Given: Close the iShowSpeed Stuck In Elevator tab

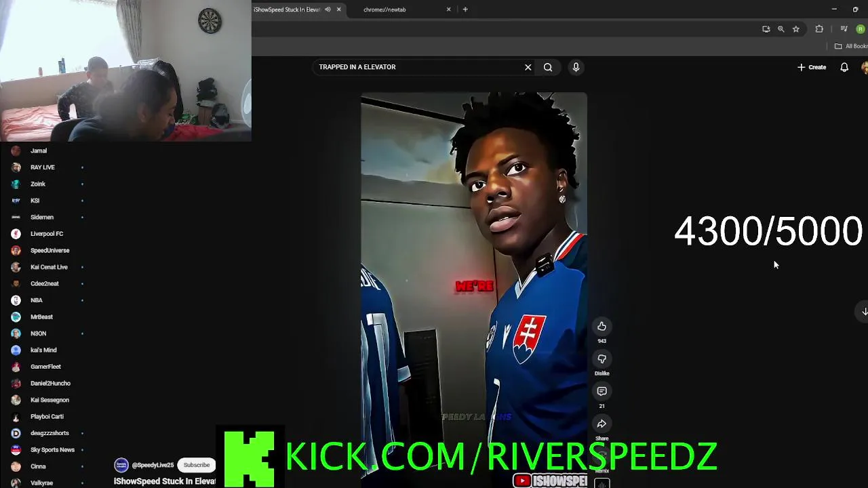Looking at the screenshot, I should tap(339, 9).
